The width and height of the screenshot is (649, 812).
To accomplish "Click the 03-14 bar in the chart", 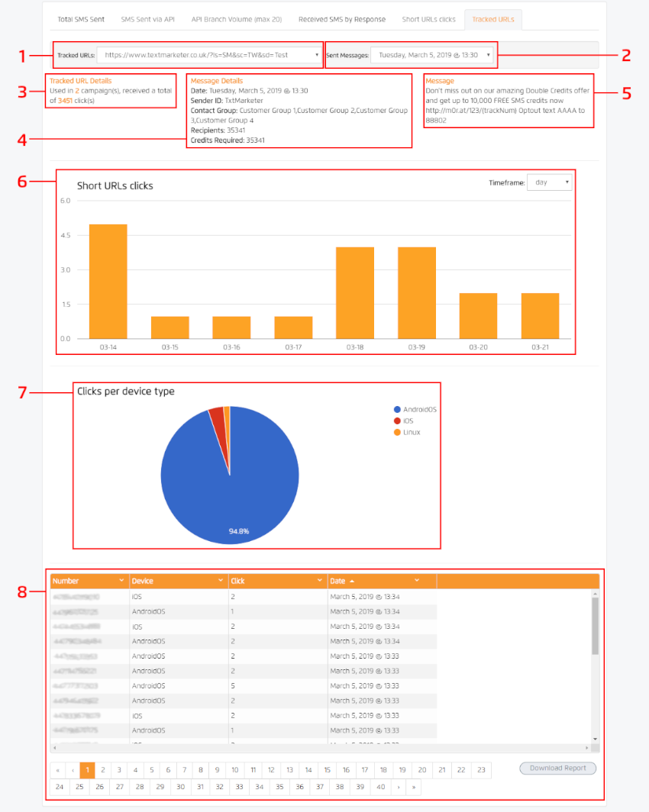I will pyautogui.click(x=108, y=281).
